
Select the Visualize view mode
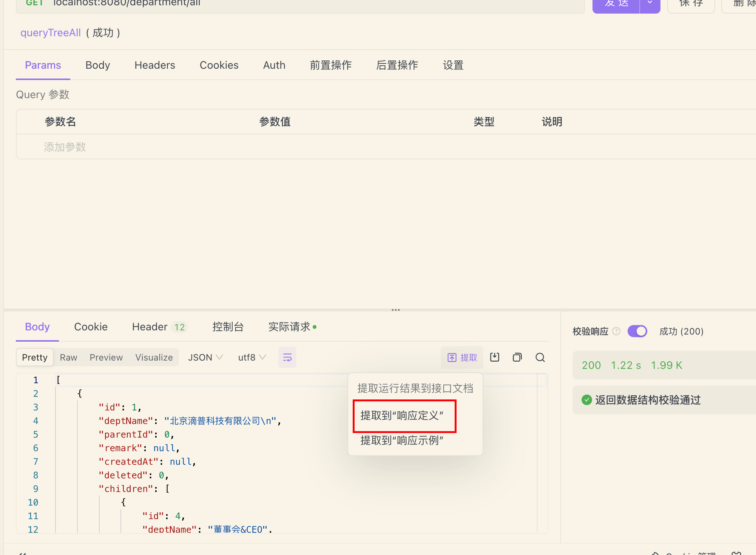pos(154,358)
